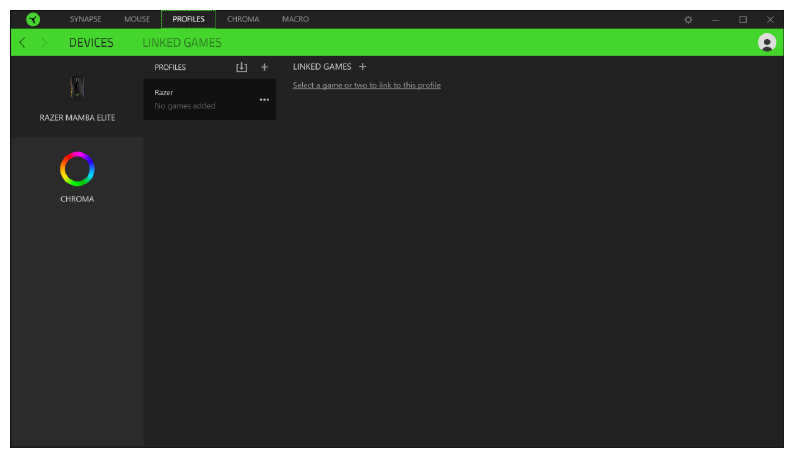This screenshot has width=792, height=454.
Task: Minimize the Synapse window
Action: pyautogui.click(x=715, y=20)
